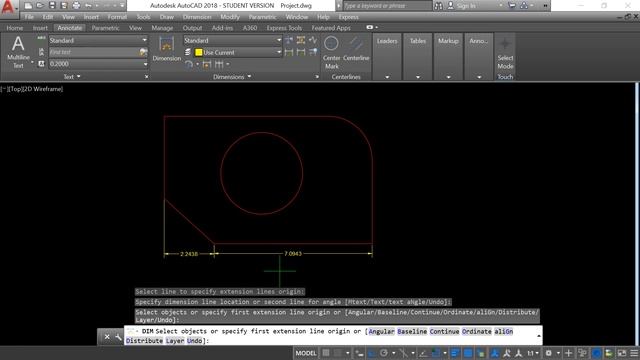The height and width of the screenshot is (360, 640).
Task: Click the Save As icon in quick access toolbar
Action: click(64, 6)
